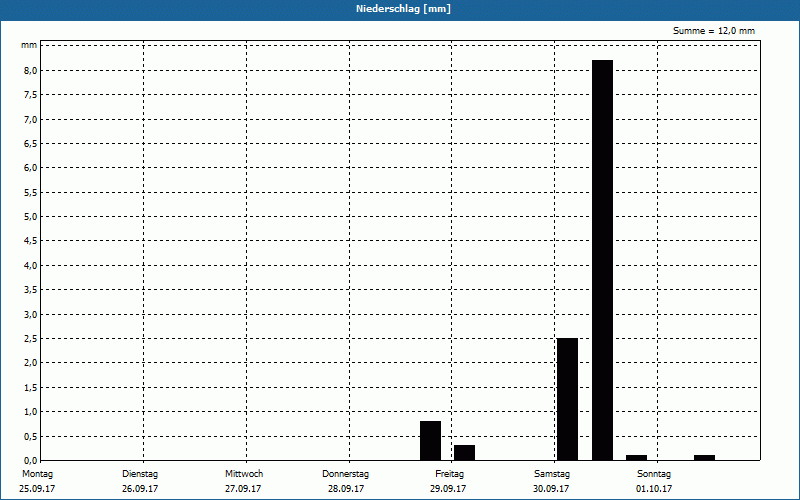Viewport: 800px width, 500px height.
Task: Select the 1,0 y-axis value
Action: pyautogui.click(x=31, y=412)
